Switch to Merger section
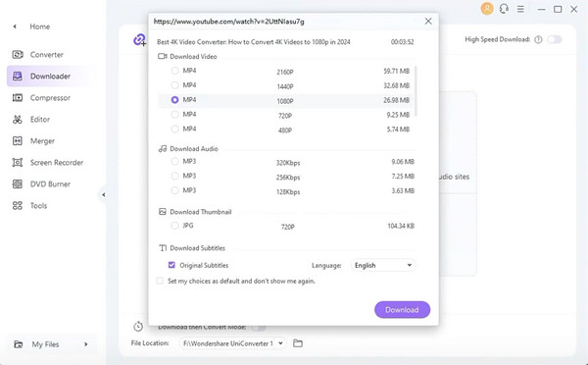 42,141
